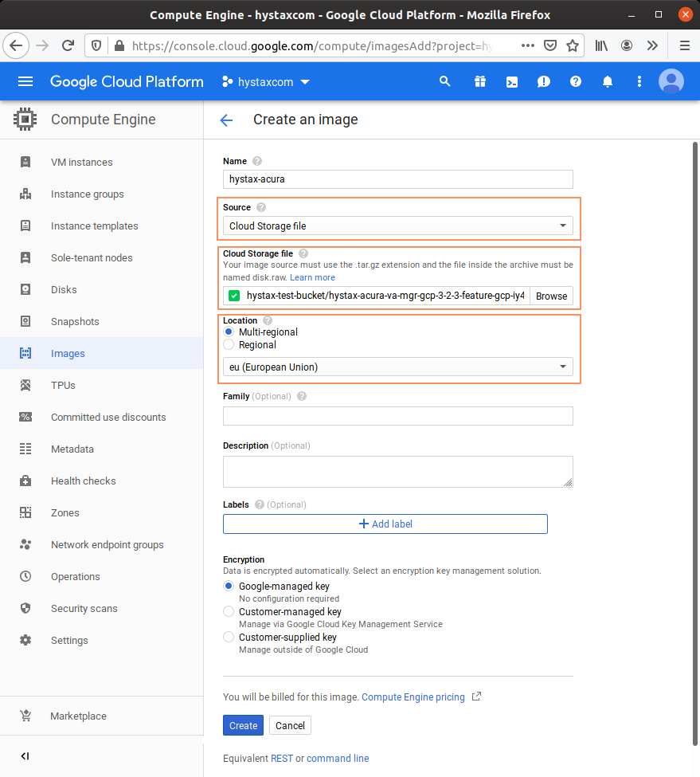This screenshot has height=777, width=700.
Task: Open the search magnifier in header
Action: pos(445,82)
